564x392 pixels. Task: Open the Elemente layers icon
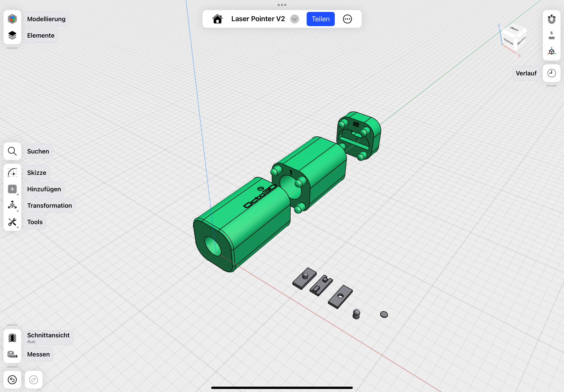pos(12,35)
